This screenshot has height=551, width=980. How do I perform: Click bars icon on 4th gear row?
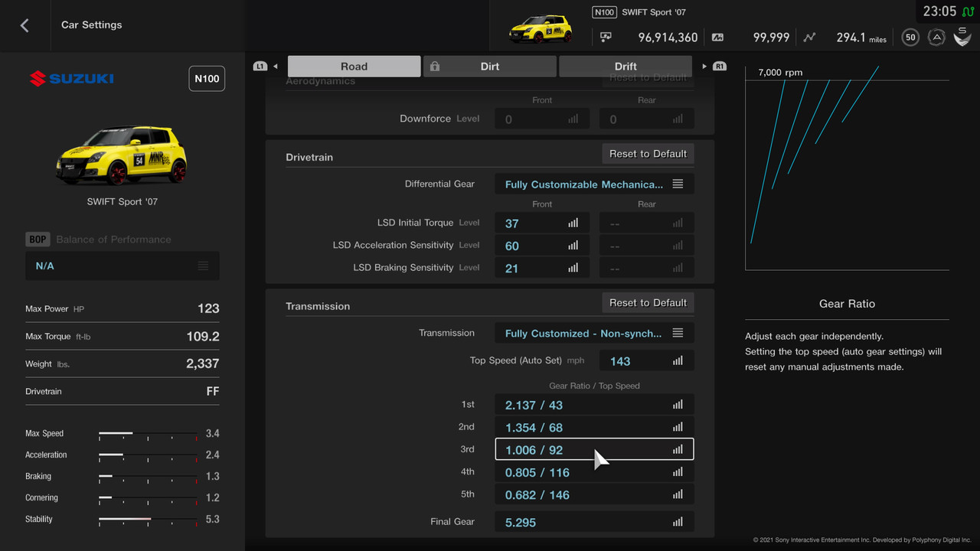(x=678, y=472)
